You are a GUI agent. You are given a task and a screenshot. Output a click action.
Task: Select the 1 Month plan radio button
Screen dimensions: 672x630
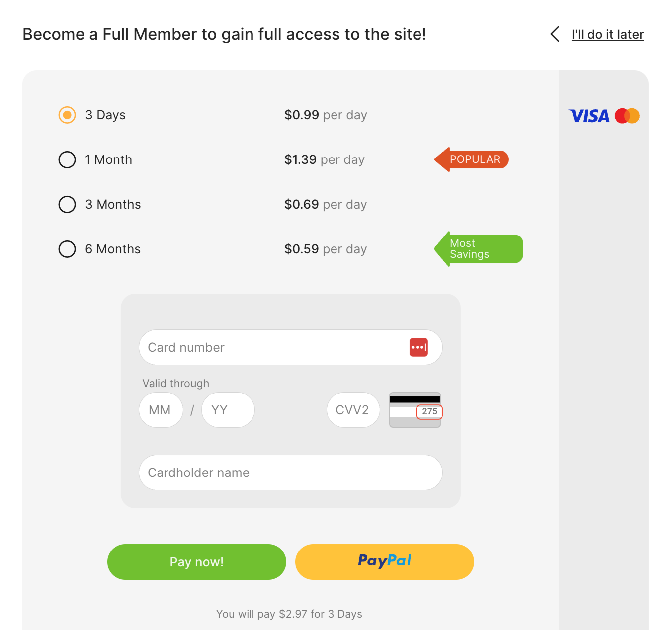coord(67,159)
